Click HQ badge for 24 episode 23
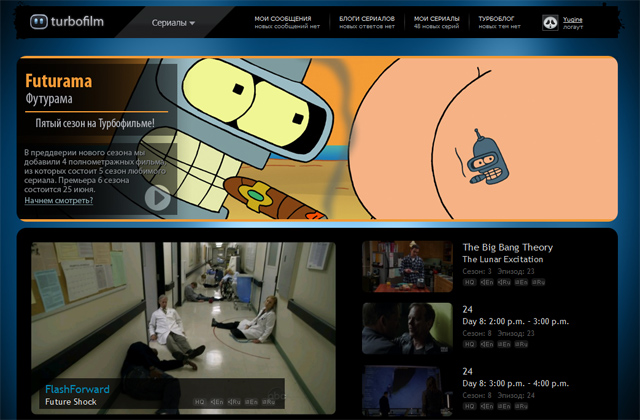 pyautogui.click(x=469, y=344)
